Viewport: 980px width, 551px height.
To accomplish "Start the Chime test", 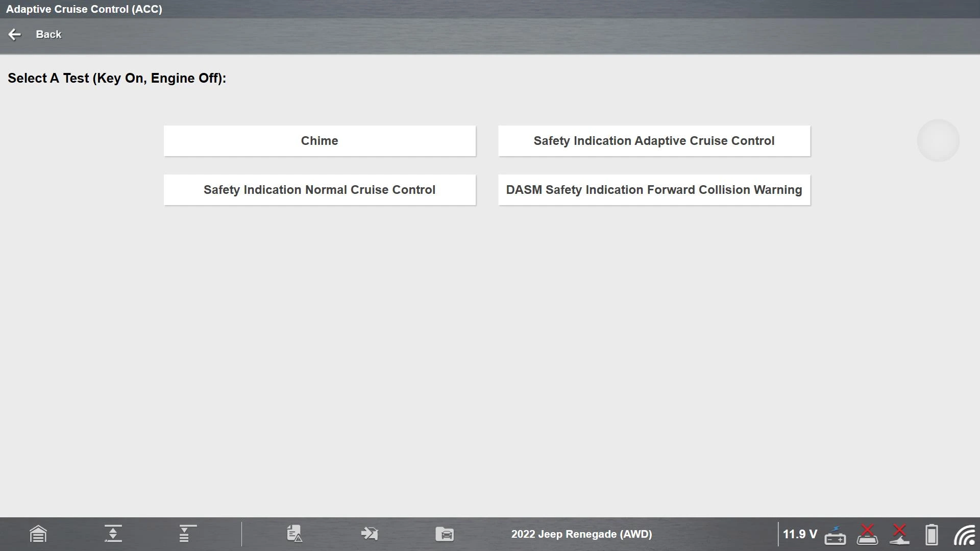I will click(x=320, y=141).
